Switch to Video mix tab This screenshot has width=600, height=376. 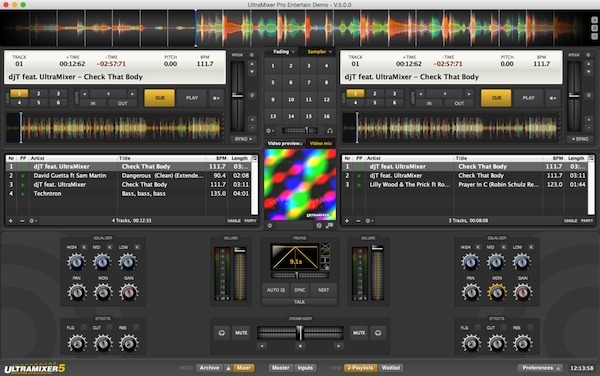click(321, 143)
